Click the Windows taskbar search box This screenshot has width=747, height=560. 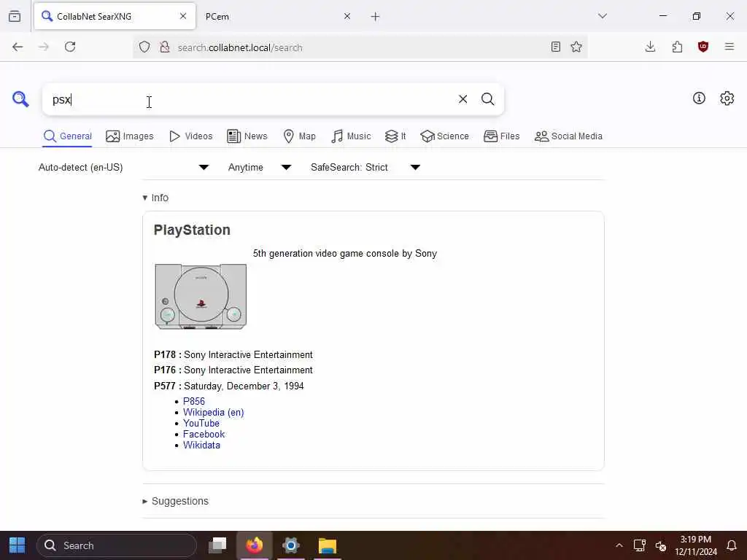pyautogui.click(x=117, y=545)
